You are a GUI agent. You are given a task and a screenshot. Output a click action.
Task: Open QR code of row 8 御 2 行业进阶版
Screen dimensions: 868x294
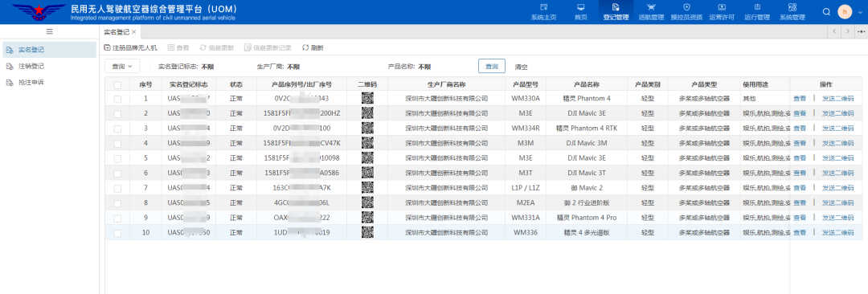367,202
